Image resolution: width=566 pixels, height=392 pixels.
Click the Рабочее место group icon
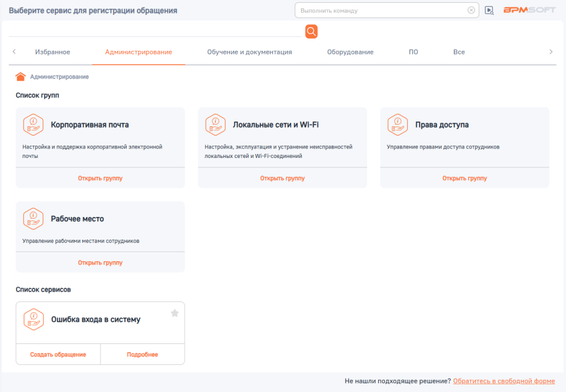click(x=33, y=219)
